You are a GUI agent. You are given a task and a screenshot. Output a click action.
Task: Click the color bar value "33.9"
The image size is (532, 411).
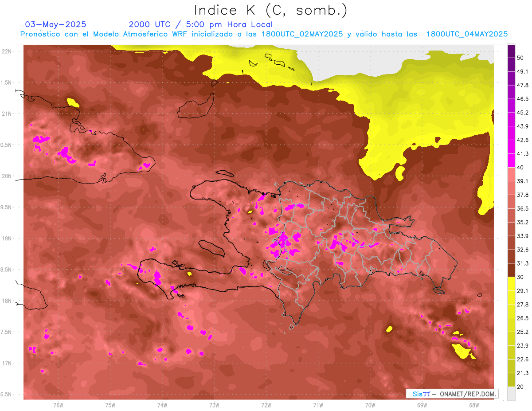pos(524,236)
